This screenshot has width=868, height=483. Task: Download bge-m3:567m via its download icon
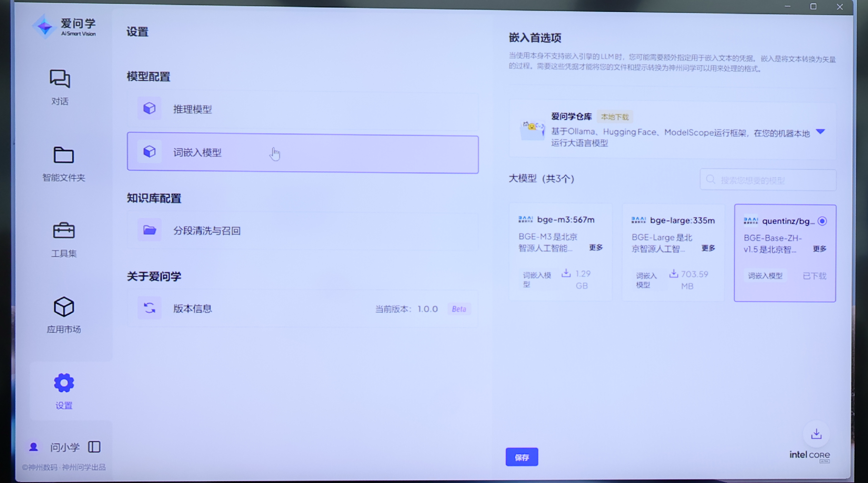click(x=566, y=273)
